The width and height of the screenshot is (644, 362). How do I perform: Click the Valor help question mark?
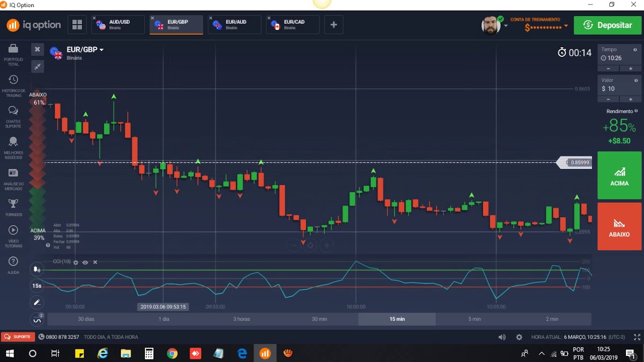(635, 80)
